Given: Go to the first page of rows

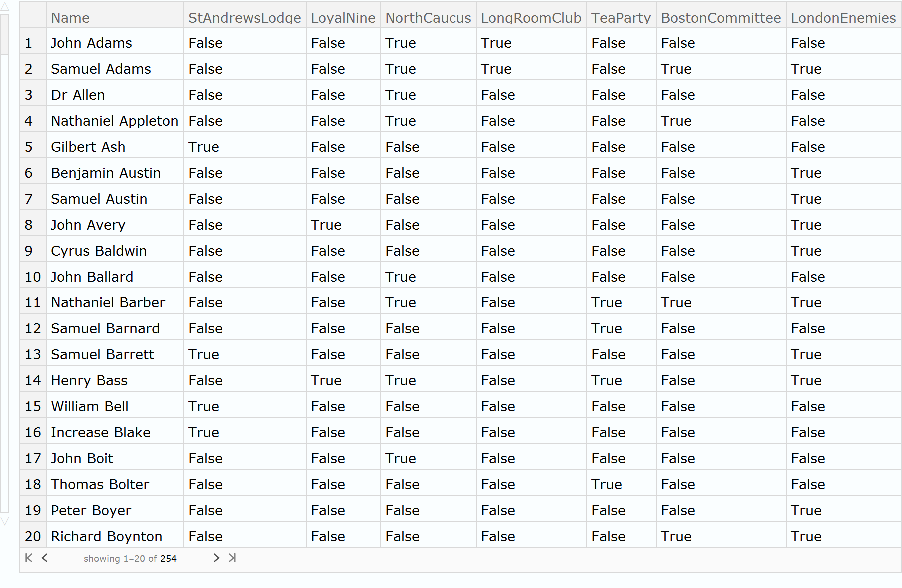Looking at the screenshot, I should click(x=29, y=558).
